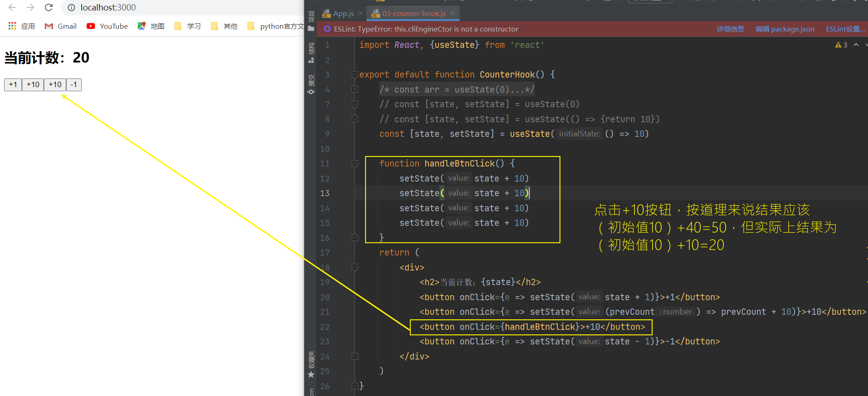Jump to previous highlighted problem arrow
868x396 pixels.
(856, 45)
